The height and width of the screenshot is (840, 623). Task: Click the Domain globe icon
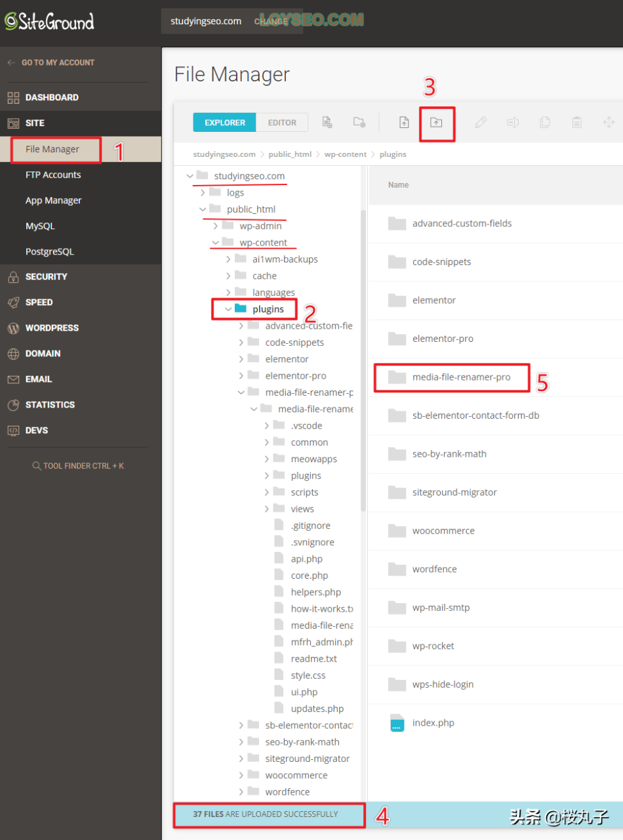point(13,354)
